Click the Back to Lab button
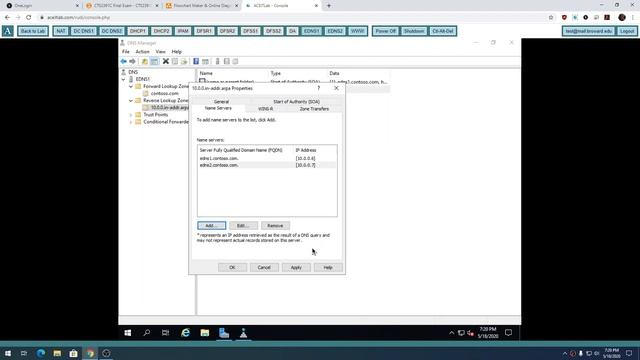This screenshot has width=640, height=360. (33, 31)
